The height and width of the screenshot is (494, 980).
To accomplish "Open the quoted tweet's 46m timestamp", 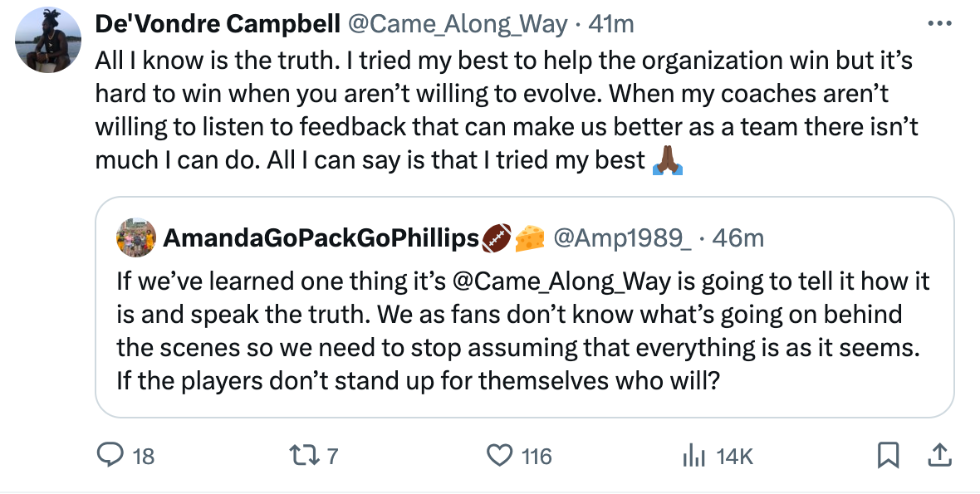I will pyautogui.click(x=738, y=238).
